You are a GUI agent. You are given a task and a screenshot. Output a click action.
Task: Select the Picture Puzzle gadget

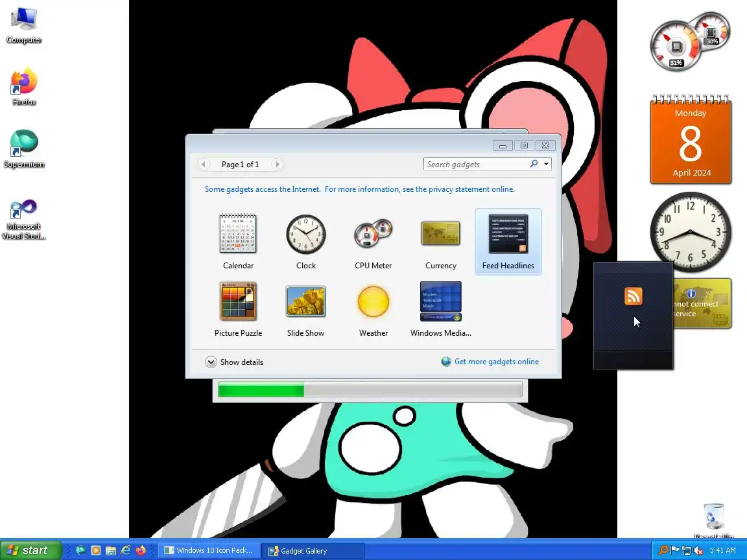pos(238,309)
